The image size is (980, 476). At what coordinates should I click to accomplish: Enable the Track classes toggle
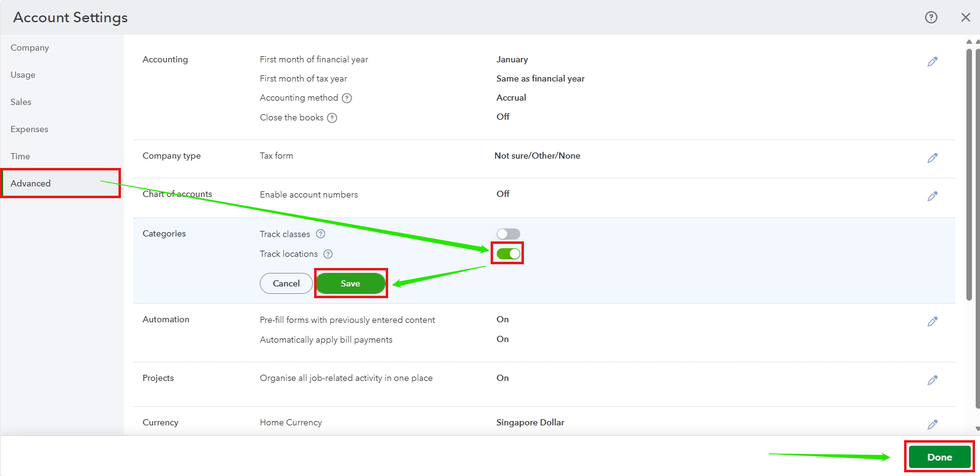coord(508,234)
